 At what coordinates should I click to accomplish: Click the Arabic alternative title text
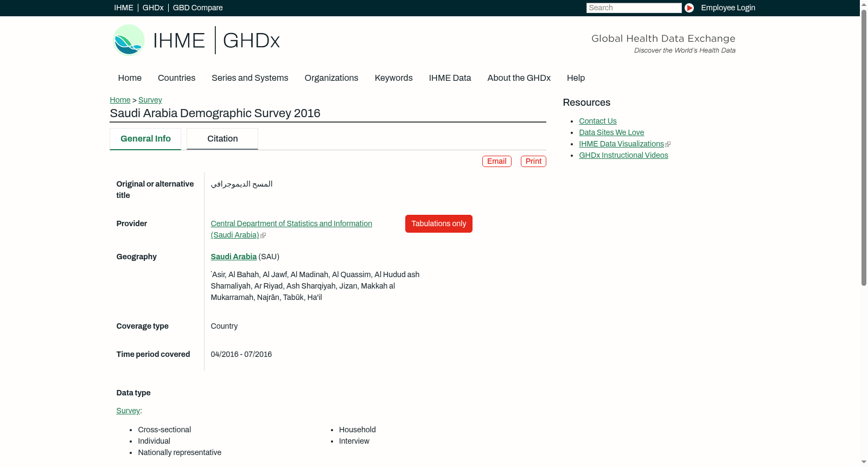241,184
